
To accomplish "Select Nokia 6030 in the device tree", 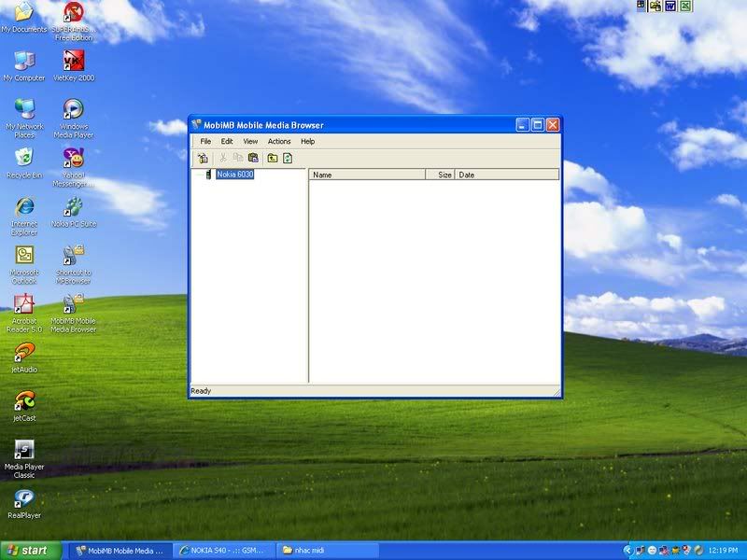I will [x=234, y=175].
